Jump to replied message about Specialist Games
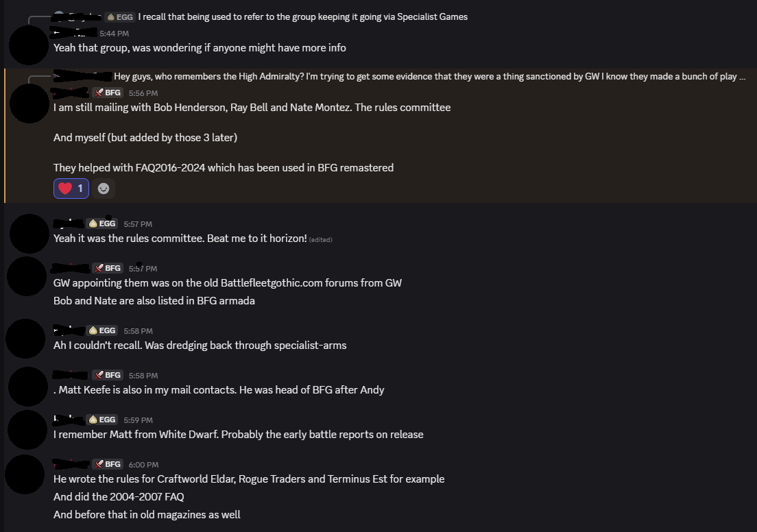This screenshot has width=757, height=532. (302, 16)
